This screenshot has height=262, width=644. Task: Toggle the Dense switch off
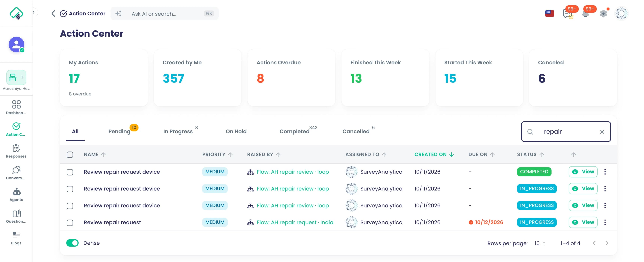point(72,243)
